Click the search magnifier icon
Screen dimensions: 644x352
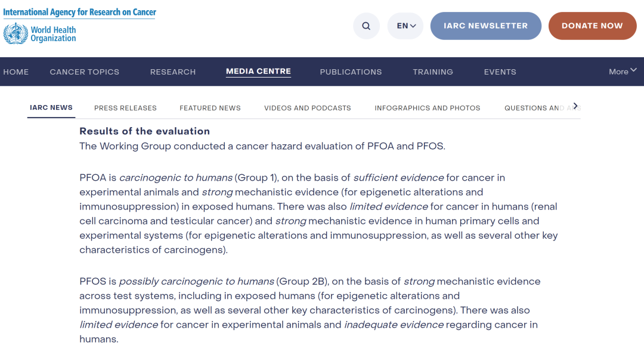click(x=366, y=26)
